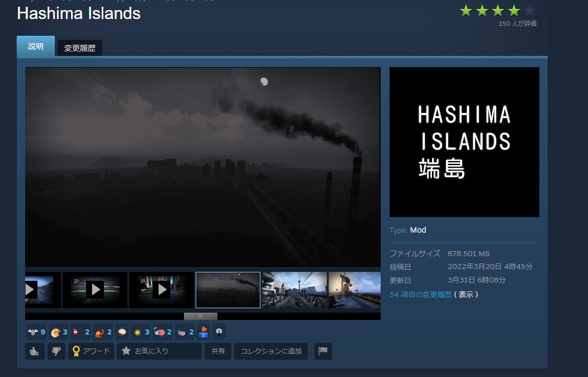Open the large dark chimney preview image

pyautogui.click(x=203, y=167)
